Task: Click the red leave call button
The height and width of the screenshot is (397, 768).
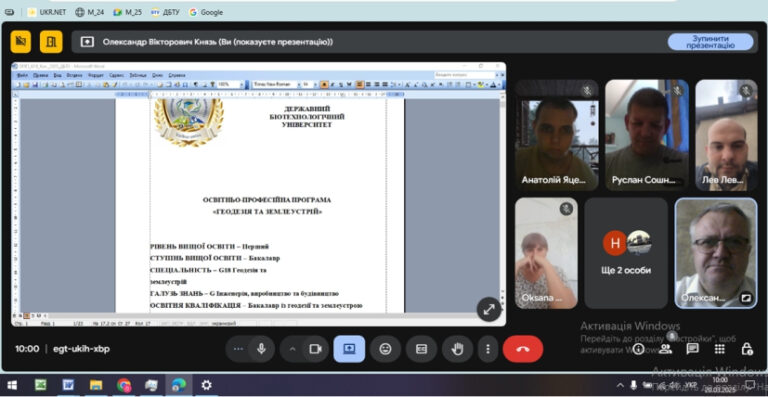Action: coord(523,349)
